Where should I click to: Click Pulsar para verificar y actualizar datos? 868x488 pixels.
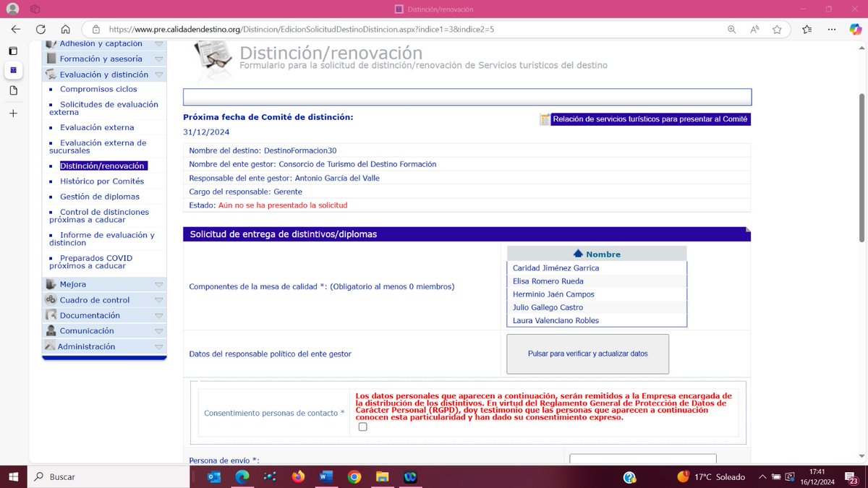click(x=587, y=354)
